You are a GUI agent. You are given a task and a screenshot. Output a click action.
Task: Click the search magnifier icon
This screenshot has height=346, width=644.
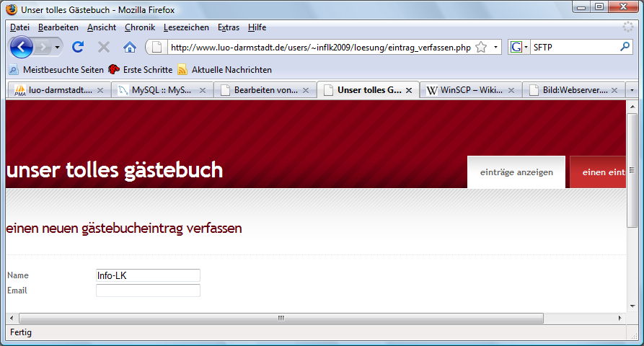(625, 47)
